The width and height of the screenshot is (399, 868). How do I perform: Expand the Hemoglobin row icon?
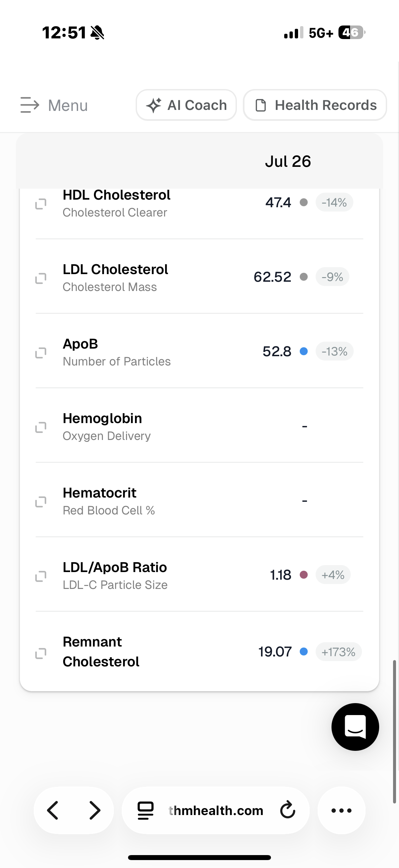pyautogui.click(x=41, y=427)
